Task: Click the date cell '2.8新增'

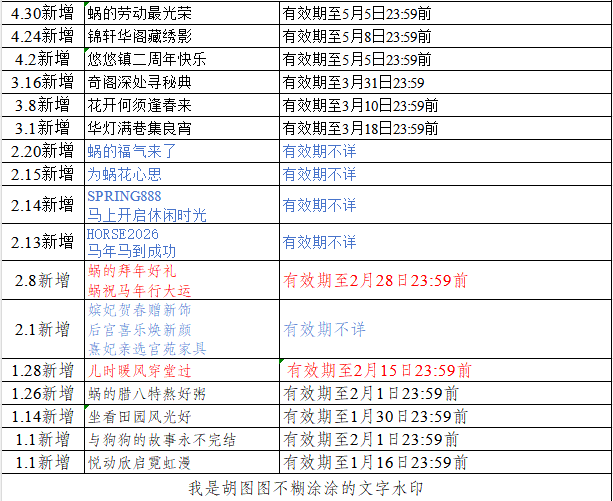Action: click(43, 280)
